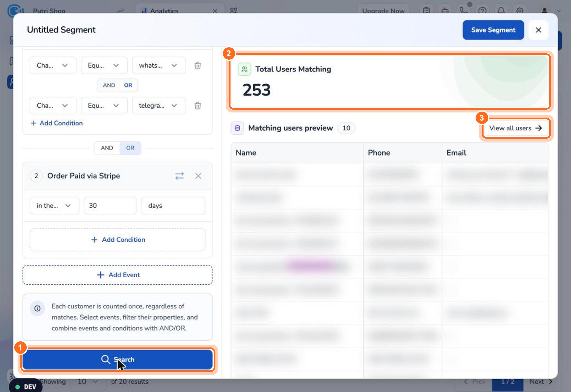Select OR between the channel conditions
The width and height of the screenshot is (571, 392).
pos(128,85)
